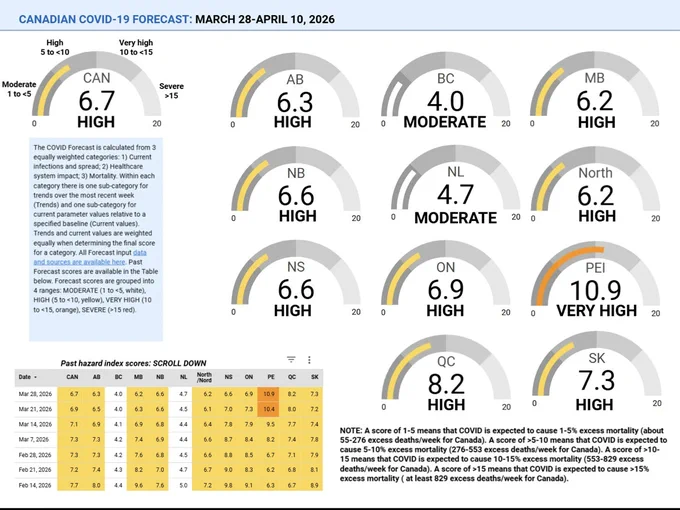Click the NOTE excess mortality explanation paragraph
680x510 pixels.
[x=503, y=454]
